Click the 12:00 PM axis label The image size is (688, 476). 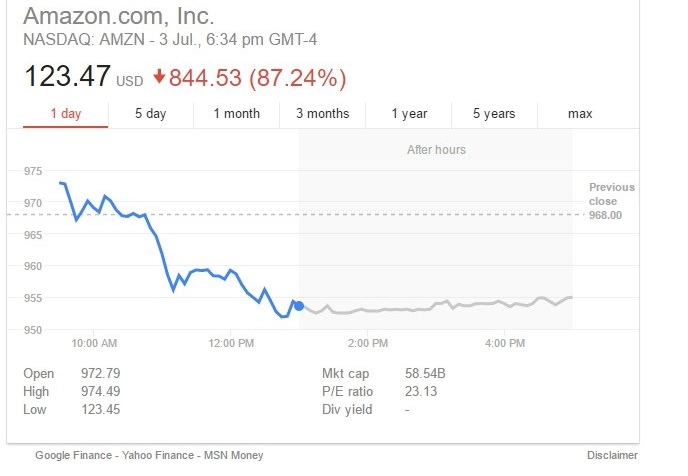231,343
